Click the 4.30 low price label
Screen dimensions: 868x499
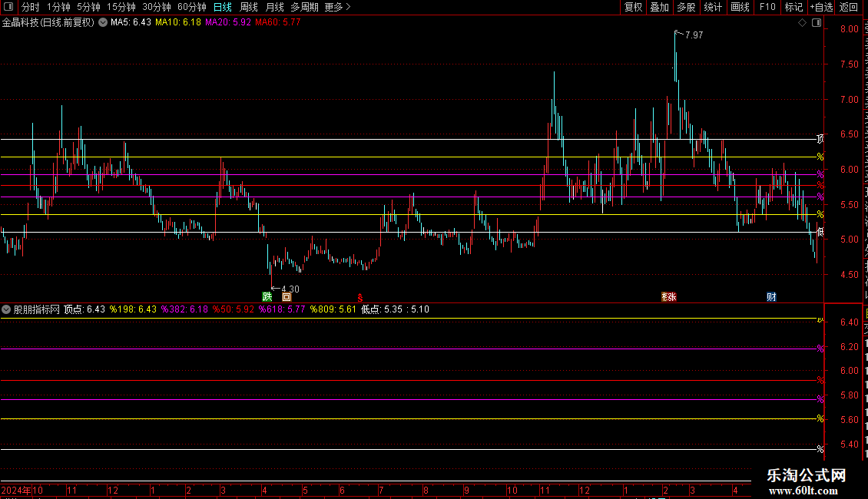coord(290,289)
